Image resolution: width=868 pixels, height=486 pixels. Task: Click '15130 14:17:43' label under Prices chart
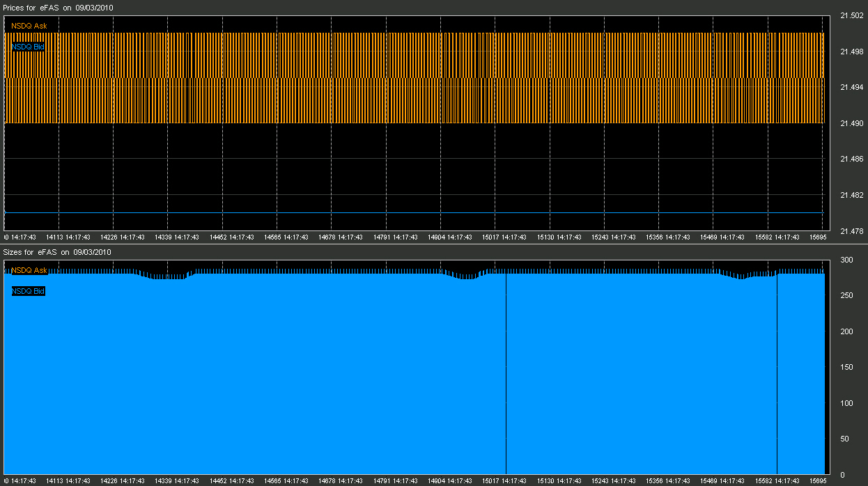tap(559, 237)
